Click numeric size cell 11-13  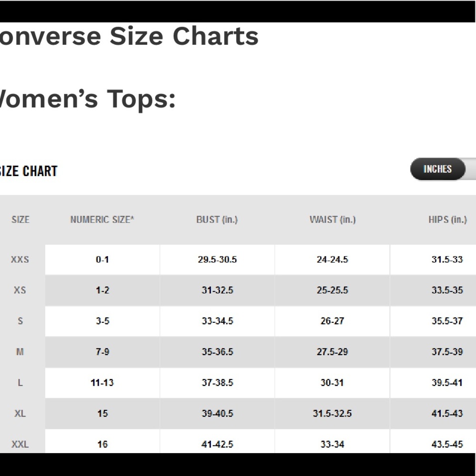coord(102,383)
